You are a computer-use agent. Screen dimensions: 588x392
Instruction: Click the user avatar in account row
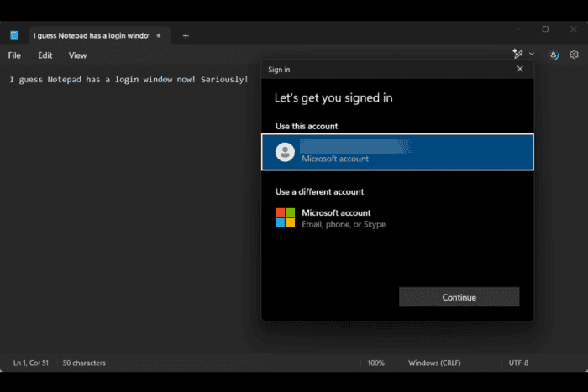click(x=285, y=152)
